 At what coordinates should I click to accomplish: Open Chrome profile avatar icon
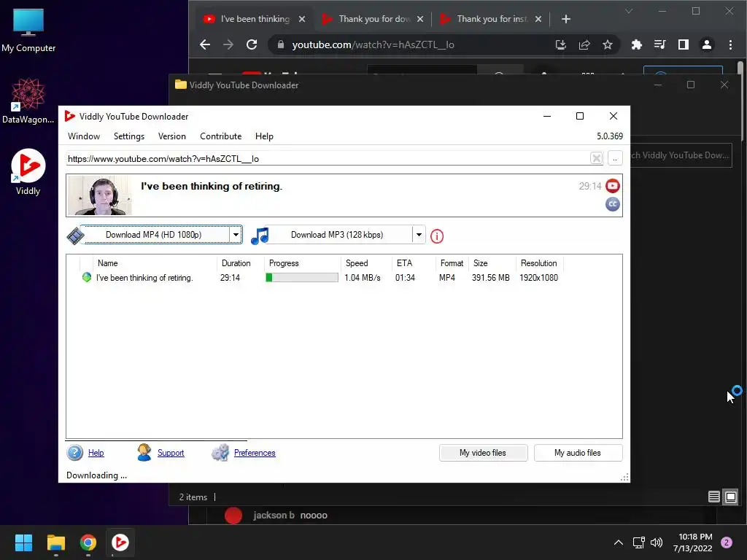click(706, 44)
